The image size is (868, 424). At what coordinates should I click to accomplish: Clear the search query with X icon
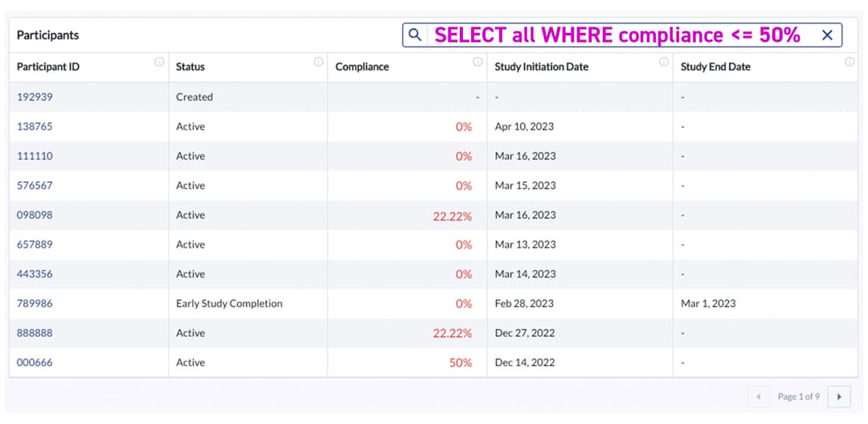(x=827, y=35)
